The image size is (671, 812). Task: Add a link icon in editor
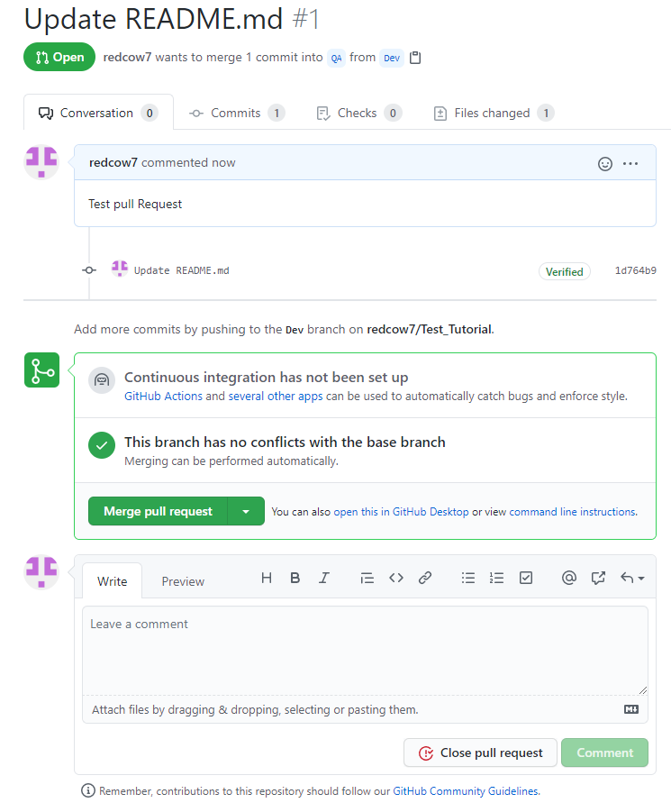425,578
